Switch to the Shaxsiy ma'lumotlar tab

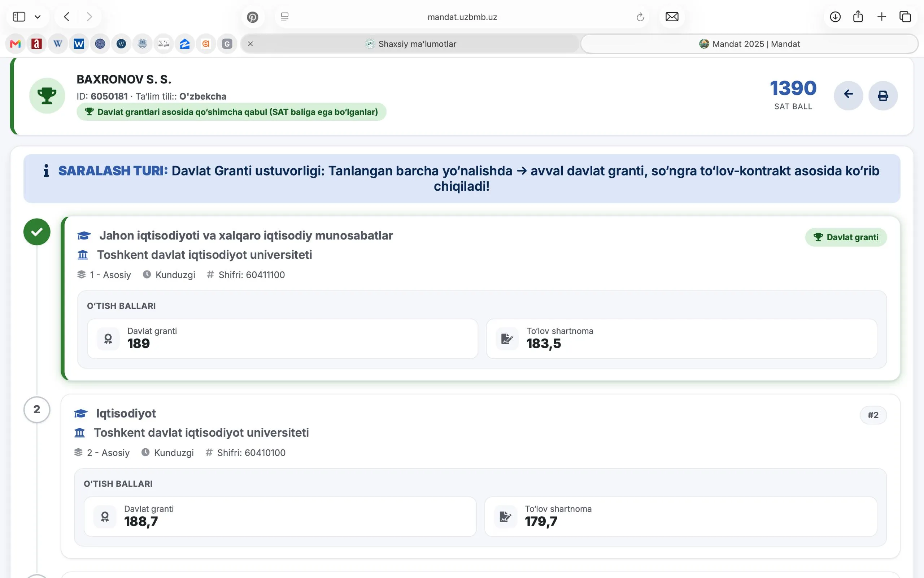click(x=410, y=44)
